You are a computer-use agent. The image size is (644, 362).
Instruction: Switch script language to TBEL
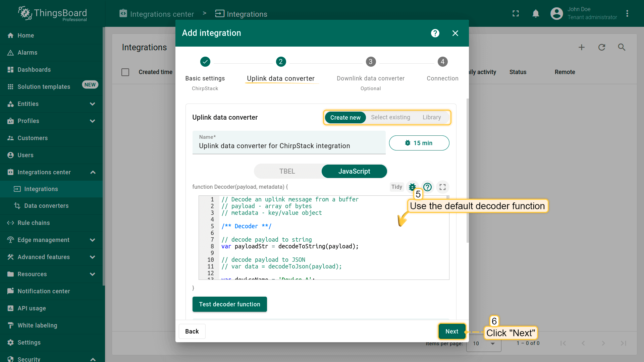(287, 171)
